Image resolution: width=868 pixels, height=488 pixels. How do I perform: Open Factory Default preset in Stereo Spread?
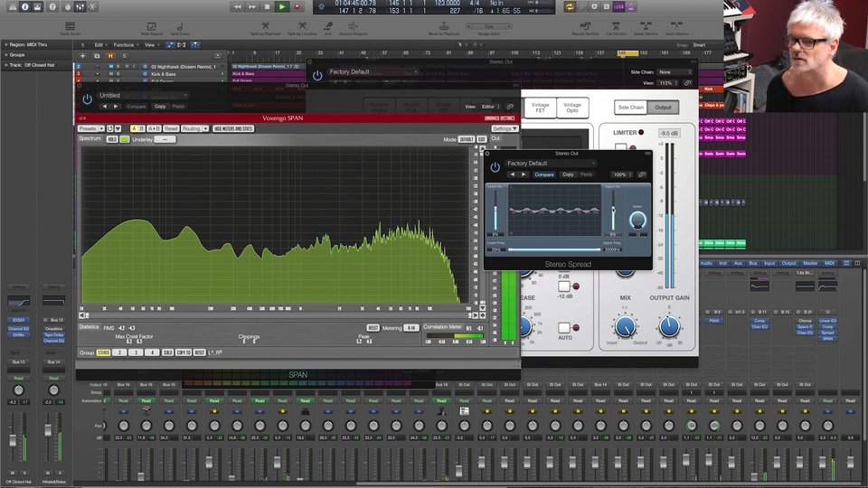click(x=551, y=164)
